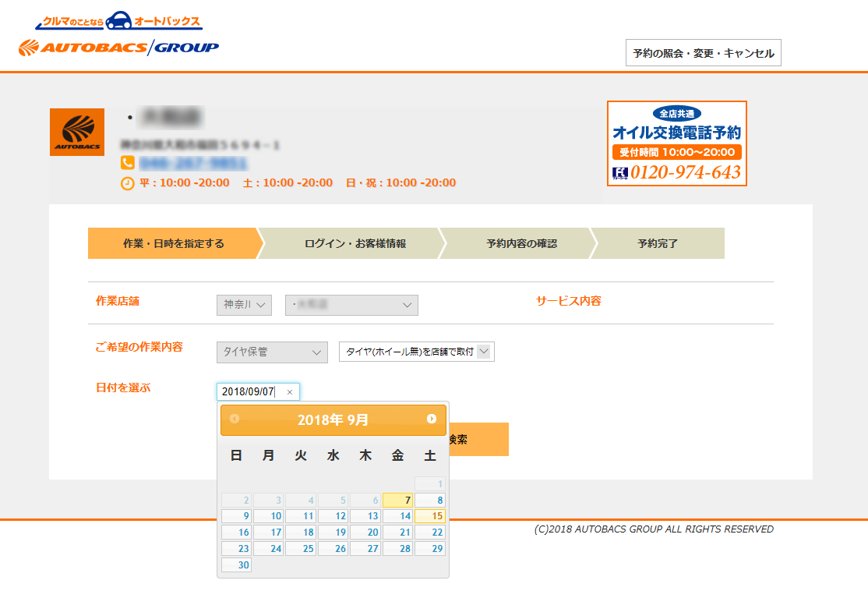Select the 作業・日時を指定する step
Viewport: 868px width, 591px height.
pyautogui.click(x=173, y=243)
